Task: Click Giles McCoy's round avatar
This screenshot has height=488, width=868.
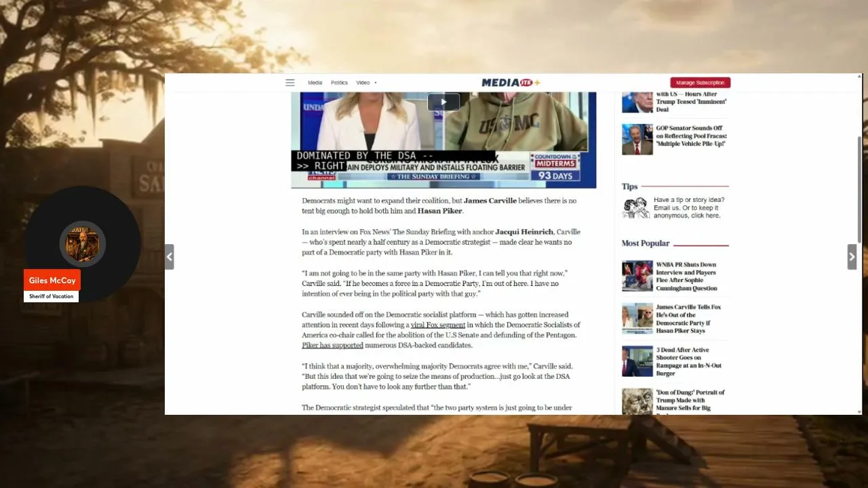Action: (83, 243)
